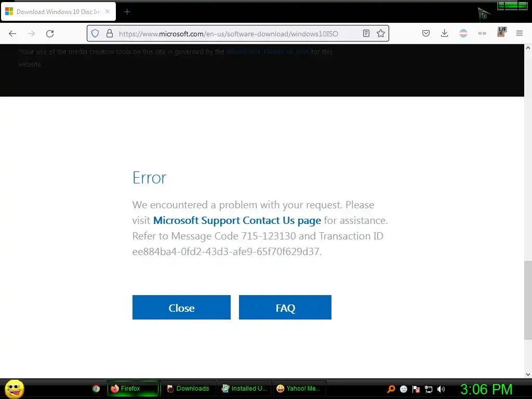Launch Chrome from the quick launch icon
532x399 pixels.
click(x=96, y=389)
